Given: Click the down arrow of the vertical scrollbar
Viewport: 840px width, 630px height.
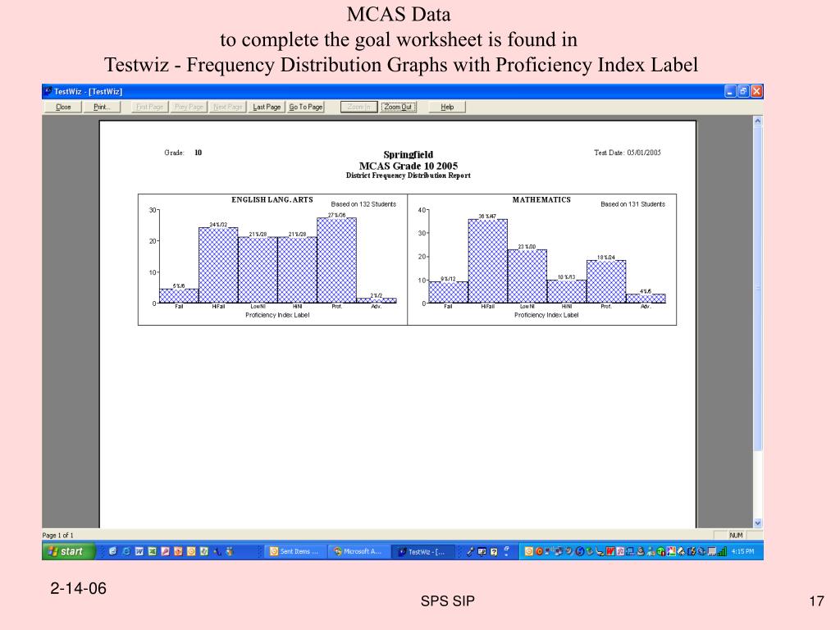Looking at the screenshot, I should click(757, 523).
